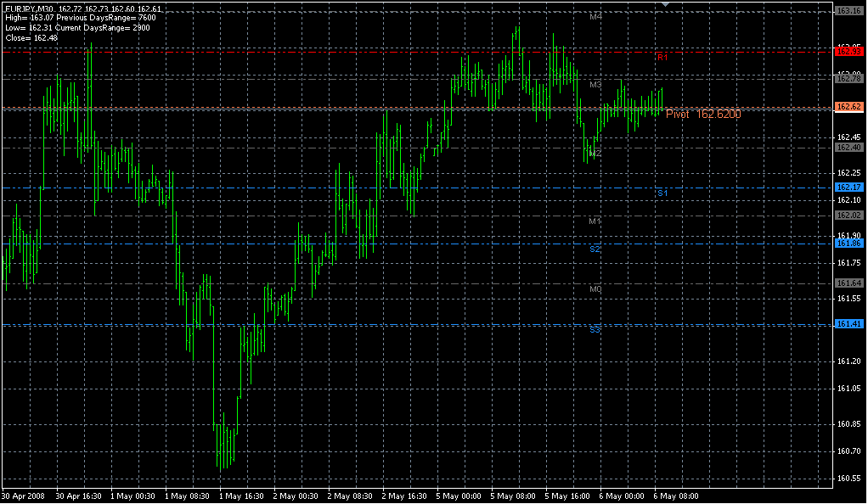Image resolution: width=868 pixels, height=504 pixels.
Task: Select the blue 161.41 price tag
Action: coord(848,324)
